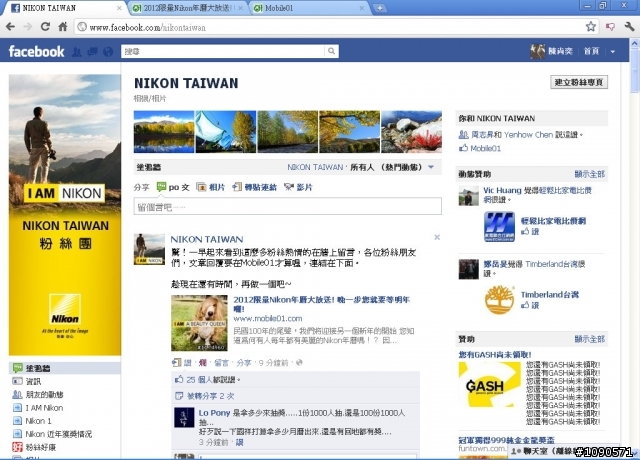Screen dimensions: 640x460
Task: Click NIKON TAIWAN author name on post
Action: click(207, 239)
